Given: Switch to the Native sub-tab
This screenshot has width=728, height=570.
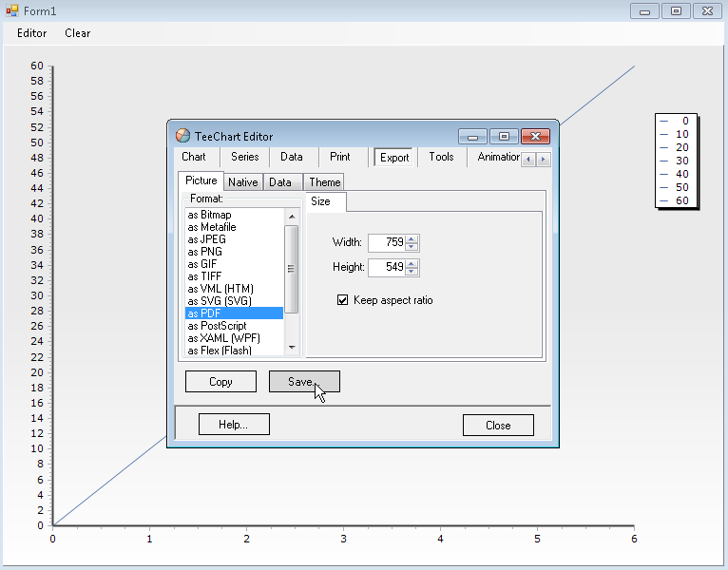Looking at the screenshot, I should click(242, 182).
